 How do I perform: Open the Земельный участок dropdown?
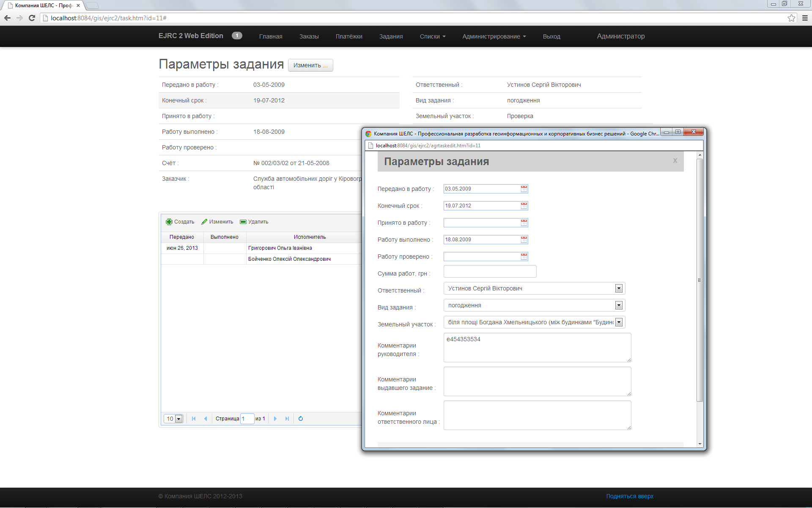619,322
